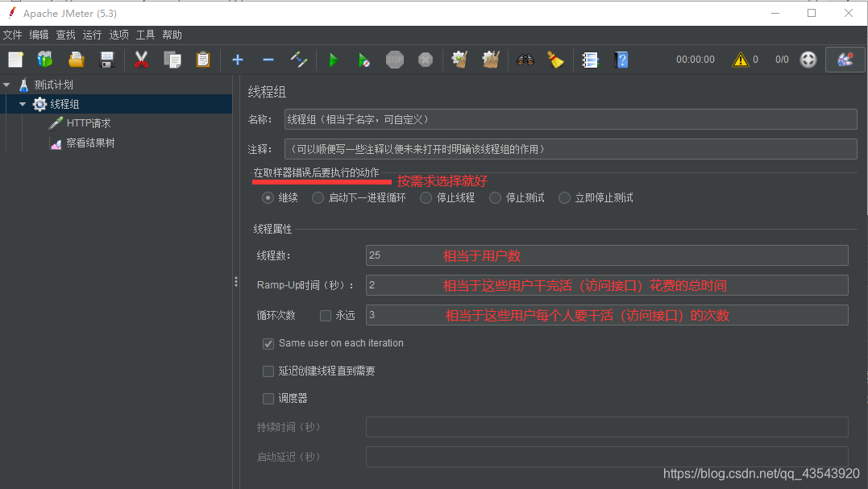Screen dimensions: 868x489
Task: Click the 00:00:00 elapsed time display
Action: 696,60
